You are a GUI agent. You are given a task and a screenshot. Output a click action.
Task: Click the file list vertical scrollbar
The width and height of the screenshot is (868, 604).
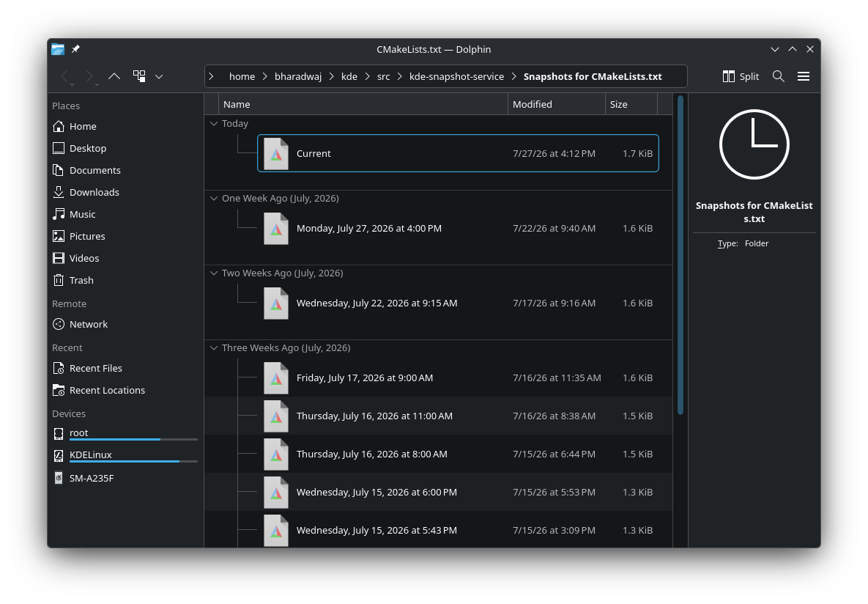[x=680, y=255]
